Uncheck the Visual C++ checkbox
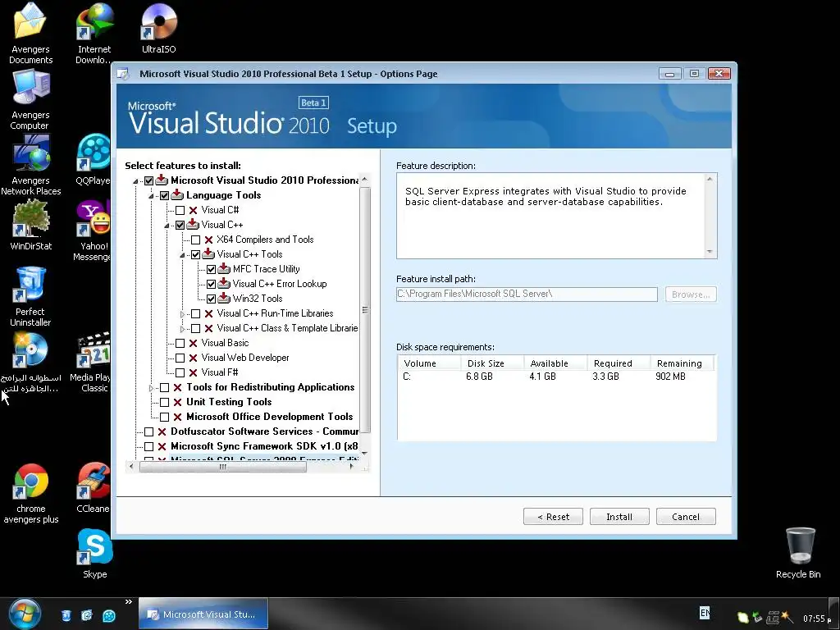The height and width of the screenshot is (630, 840). (180, 225)
